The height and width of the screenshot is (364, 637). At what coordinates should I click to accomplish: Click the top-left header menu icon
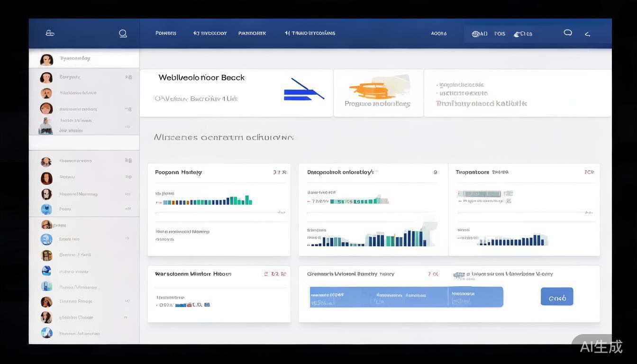click(50, 33)
